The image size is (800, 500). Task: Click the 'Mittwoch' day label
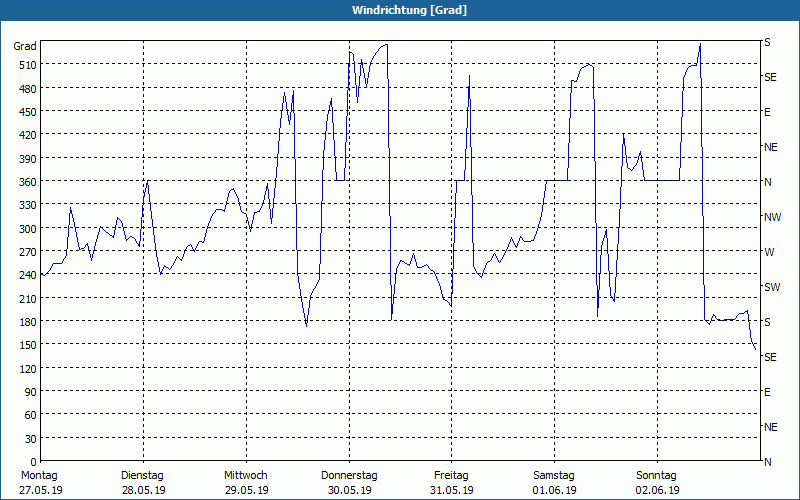click(x=246, y=476)
